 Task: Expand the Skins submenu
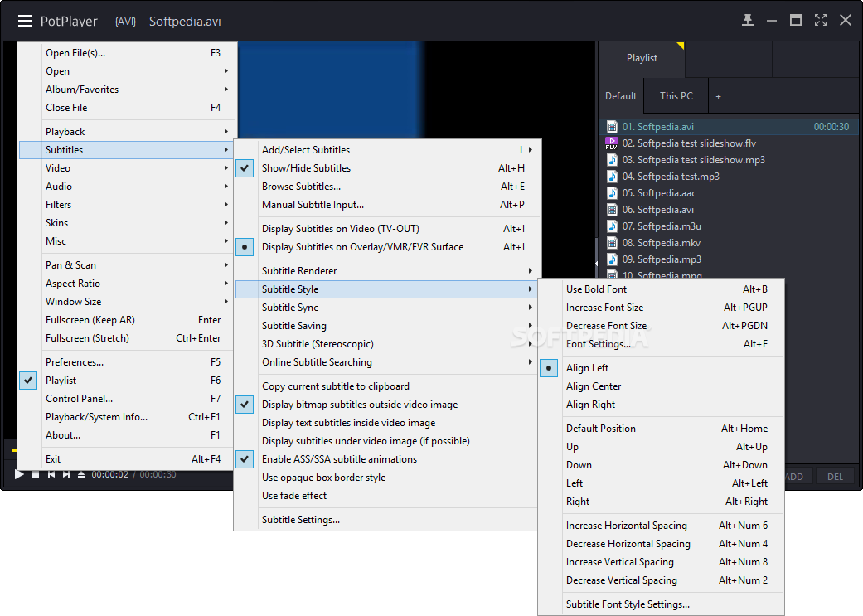[128, 222]
